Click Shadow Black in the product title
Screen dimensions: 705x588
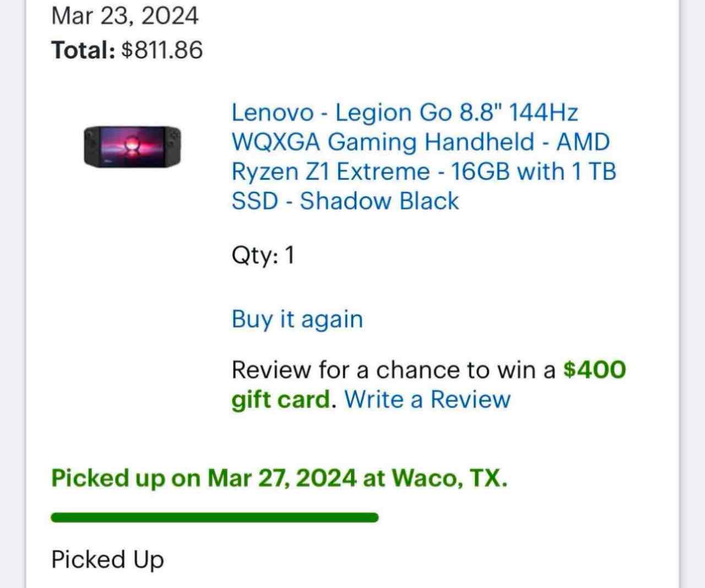click(379, 201)
